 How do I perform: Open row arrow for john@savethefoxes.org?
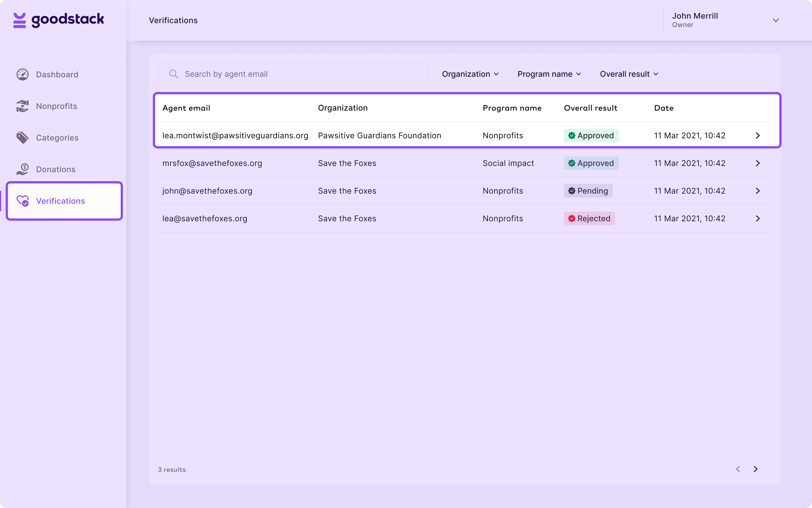click(x=758, y=191)
